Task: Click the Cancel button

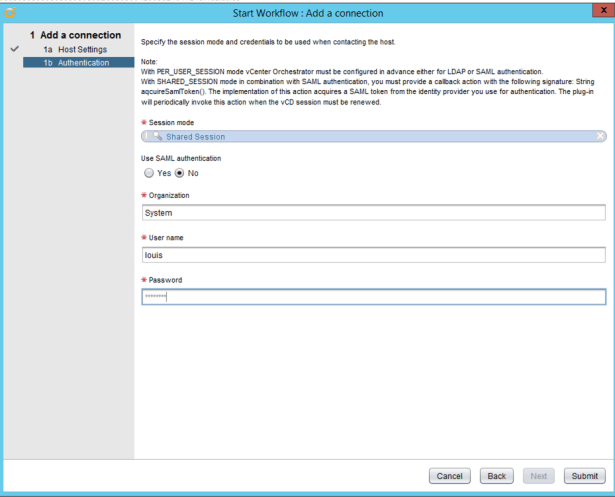Action: tap(449, 476)
